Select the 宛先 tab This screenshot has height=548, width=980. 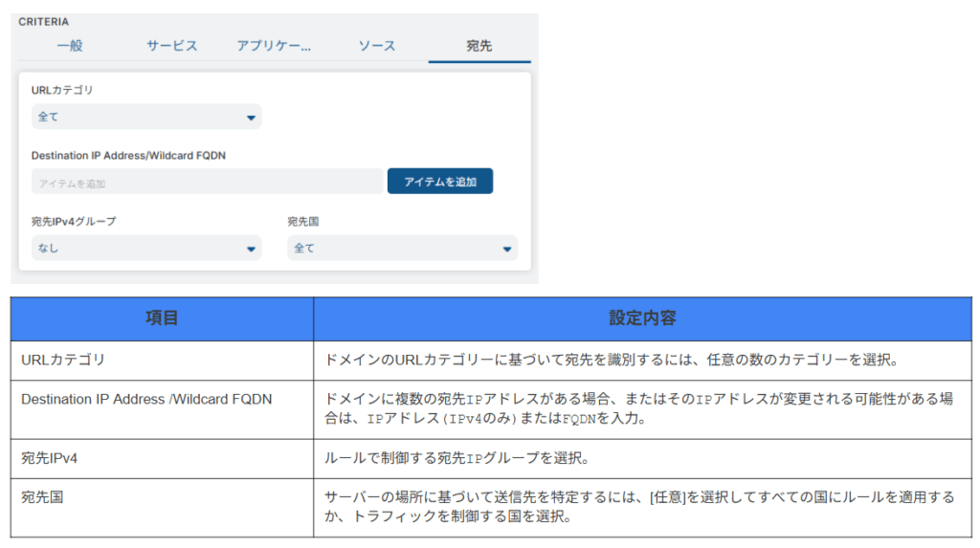479,46
